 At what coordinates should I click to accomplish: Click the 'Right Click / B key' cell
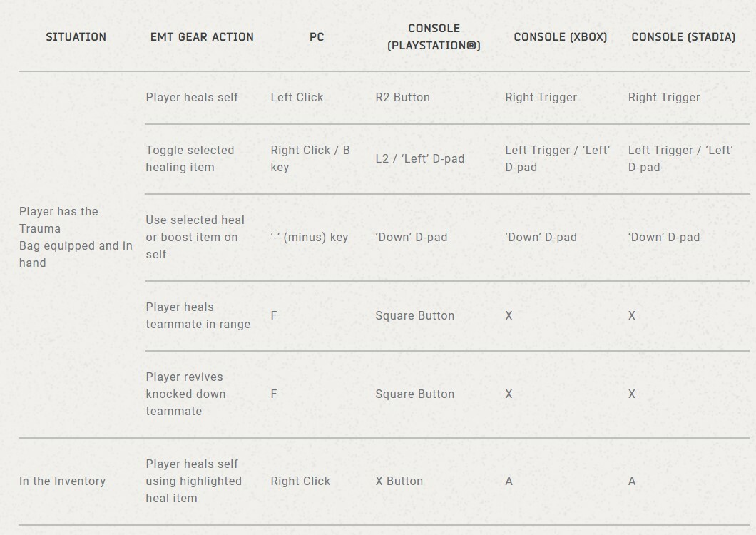(310, 158)
